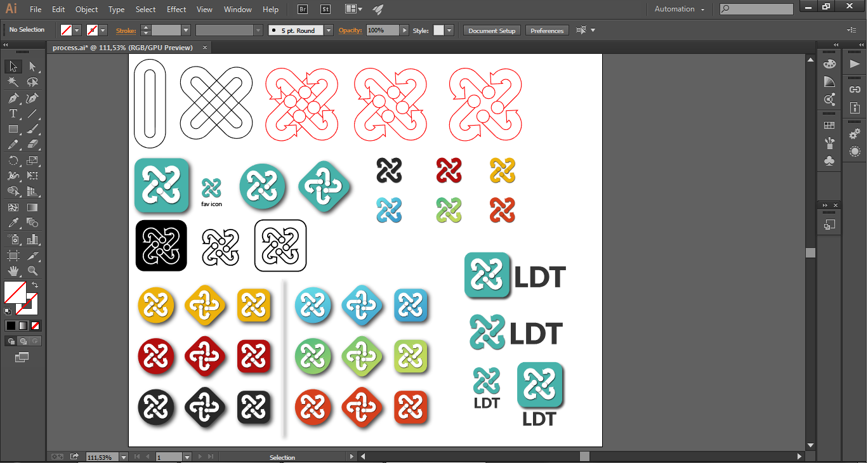The width and height of the screenshot is (868, 463).
Task: Select the Mesh tool
Action: click(x=13, y=207)
